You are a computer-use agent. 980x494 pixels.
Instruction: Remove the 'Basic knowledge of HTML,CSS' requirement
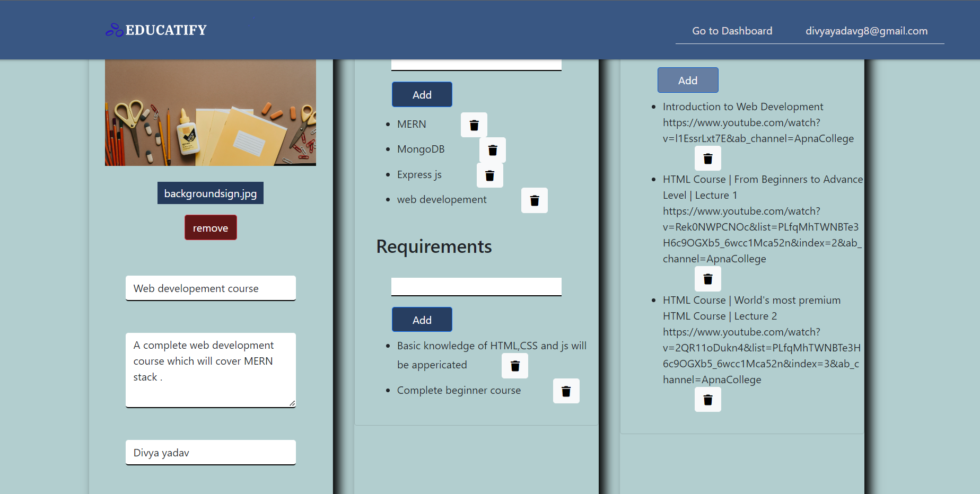point(514,365)
